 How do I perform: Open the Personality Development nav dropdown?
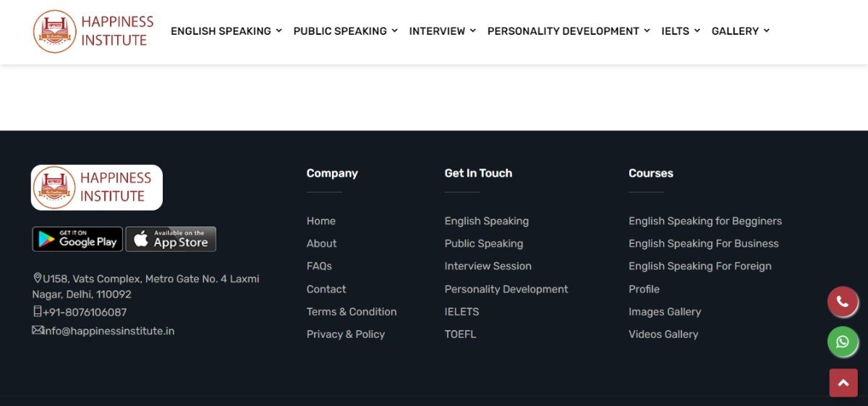569,31
